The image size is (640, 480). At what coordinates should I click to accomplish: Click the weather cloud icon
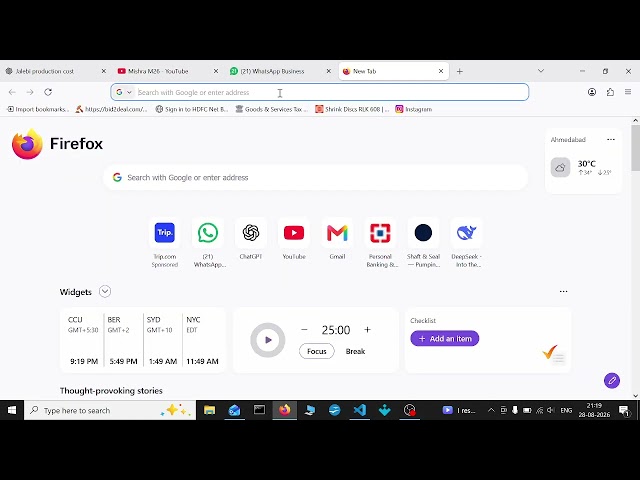[x=560, y=167]
